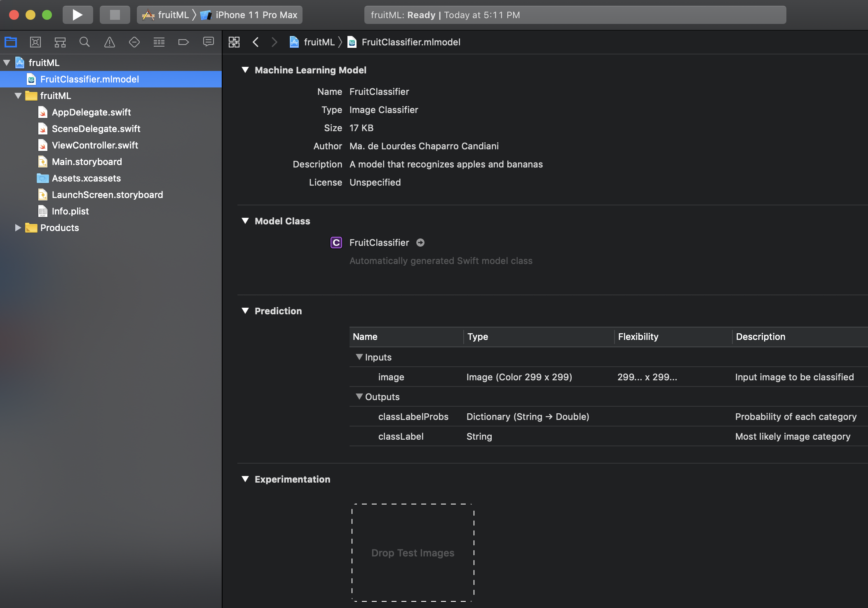The height and width of the screenshot is (608, 868).
Task: Click the Type column header
Action: (x=539, y=337)
